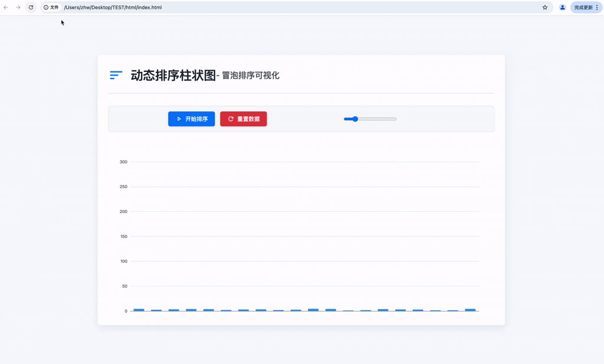Click the browser forward arrow
The width and height of the screenshot is (604, 364).
18,8
